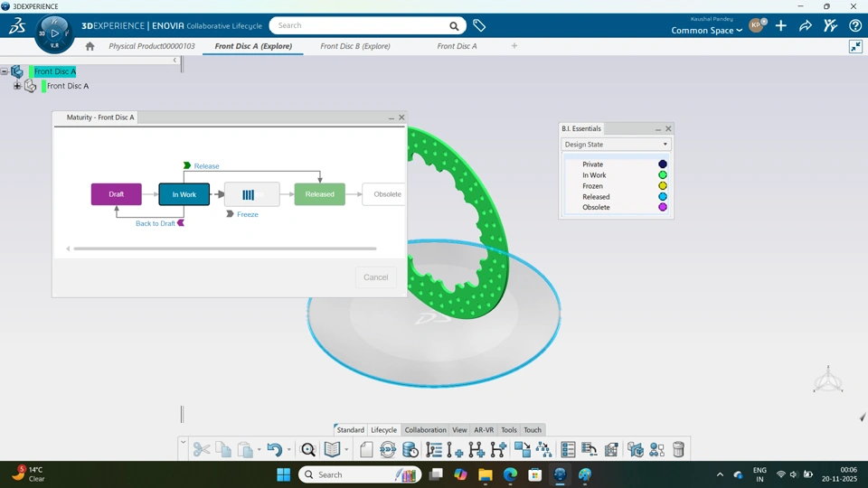Click the database with clock icon

(x=410, y=449)
